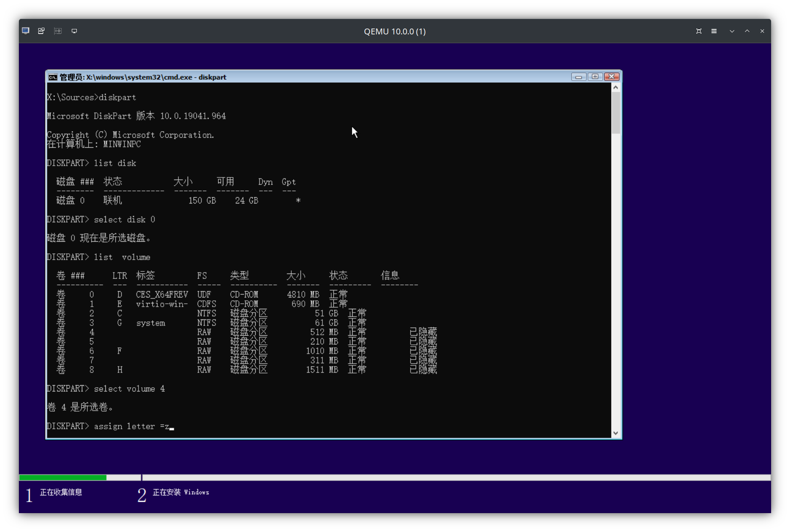Screen dimensions: 790x532
Task: Minimize the diskpart command window
Action: [579, 77]
